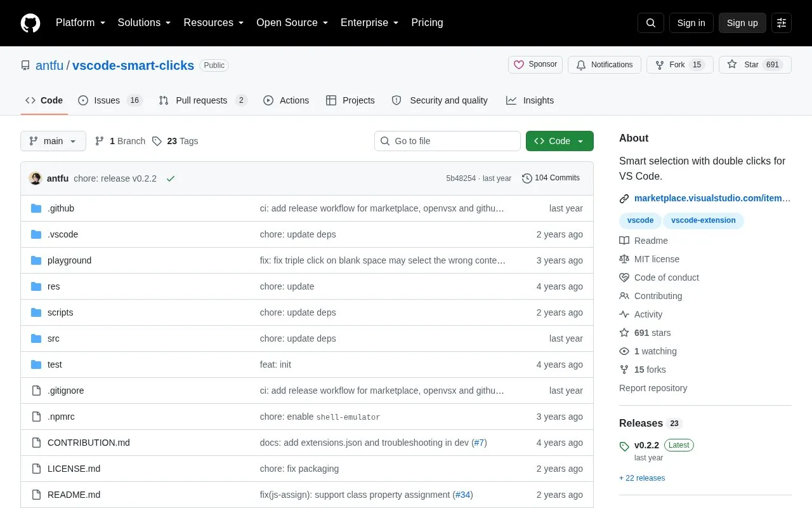Image resolution: width=812 pixels, height=508 pixels.
Task: Switch to the Actions tab
Action: click(x=286, y=100)
